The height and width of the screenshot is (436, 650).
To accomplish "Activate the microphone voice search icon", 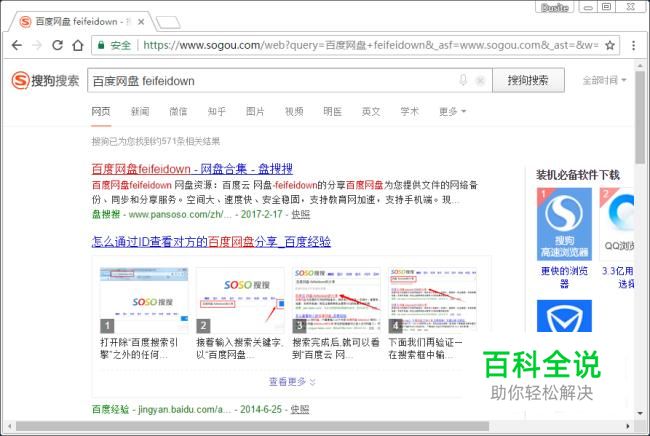I will pos(463,80).
